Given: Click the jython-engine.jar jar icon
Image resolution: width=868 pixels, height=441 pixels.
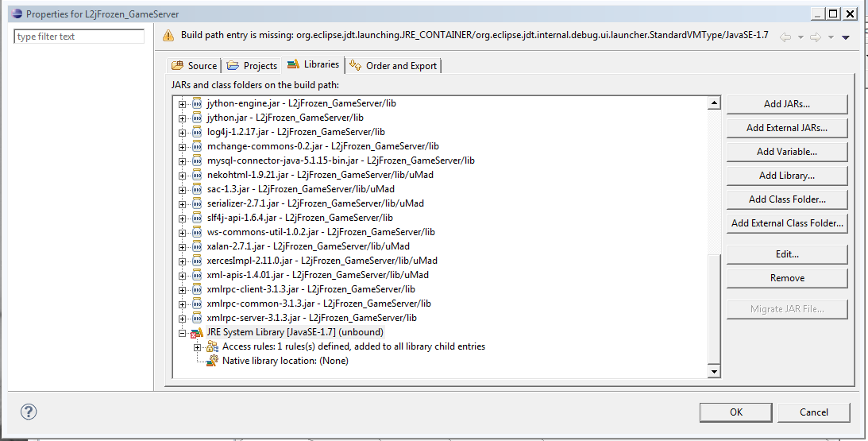Looking at the screenshot, I should [x=197, y=103].
